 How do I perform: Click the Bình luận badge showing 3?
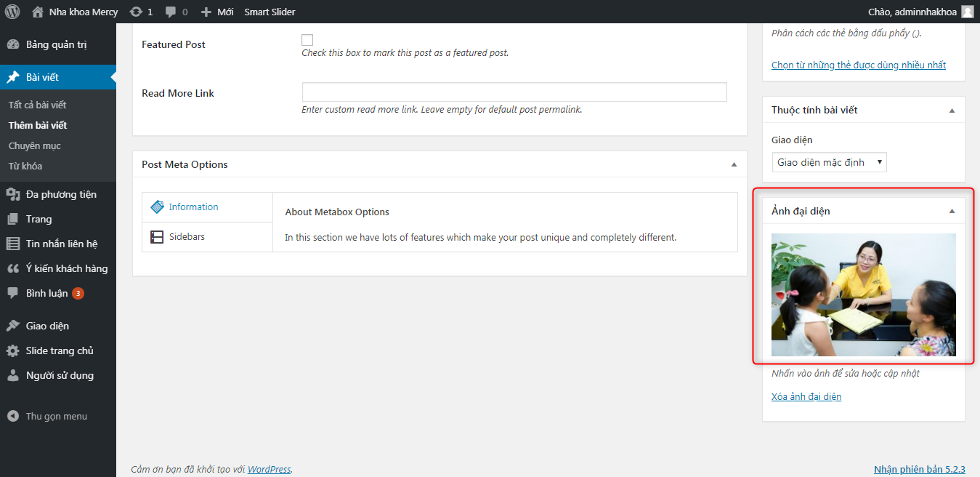[78, 294]
